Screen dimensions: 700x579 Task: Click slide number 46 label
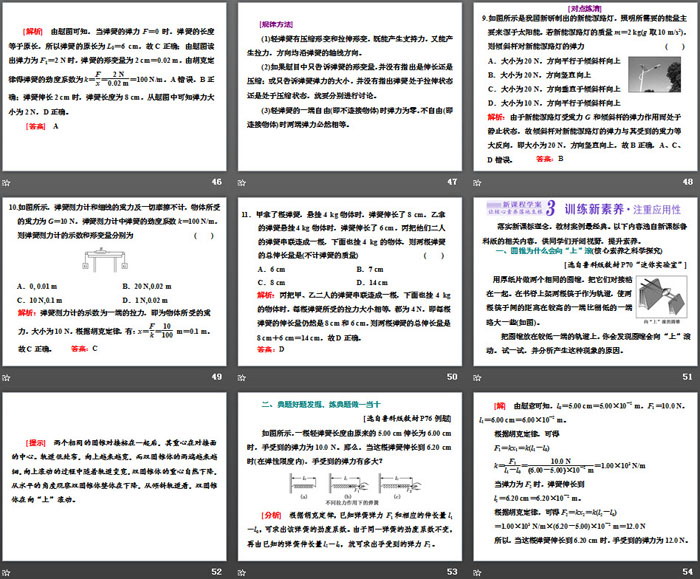click(217, 182)
